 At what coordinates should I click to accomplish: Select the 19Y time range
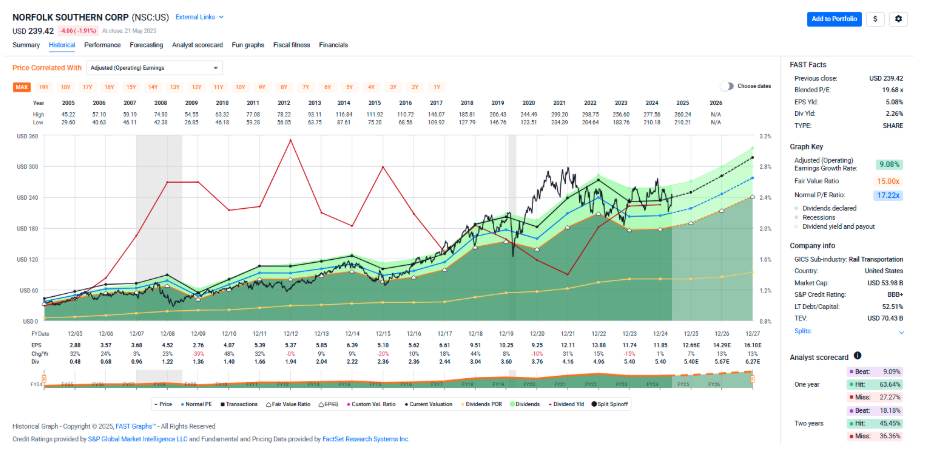(x=44, y=87)
